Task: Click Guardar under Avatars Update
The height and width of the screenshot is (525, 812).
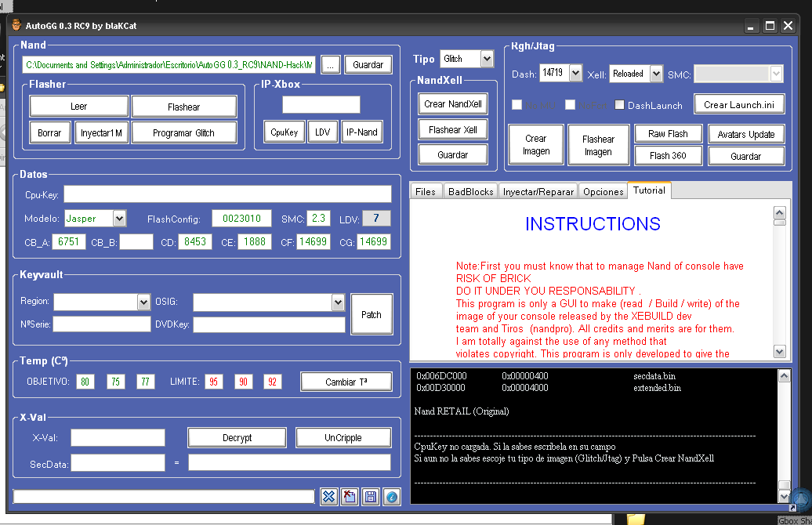Action: point(746,156)
